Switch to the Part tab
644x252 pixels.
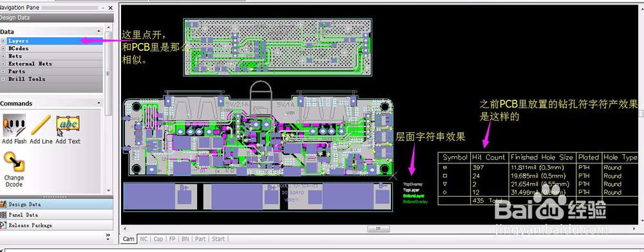tap(200, 239)
